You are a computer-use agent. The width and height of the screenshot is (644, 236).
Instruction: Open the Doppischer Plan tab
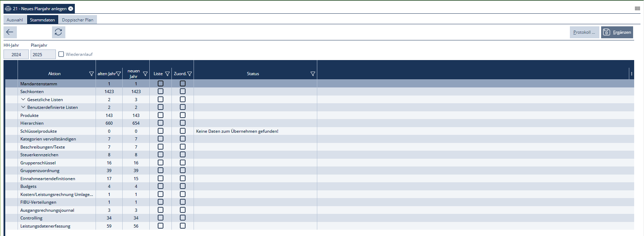tap(78, 20)
